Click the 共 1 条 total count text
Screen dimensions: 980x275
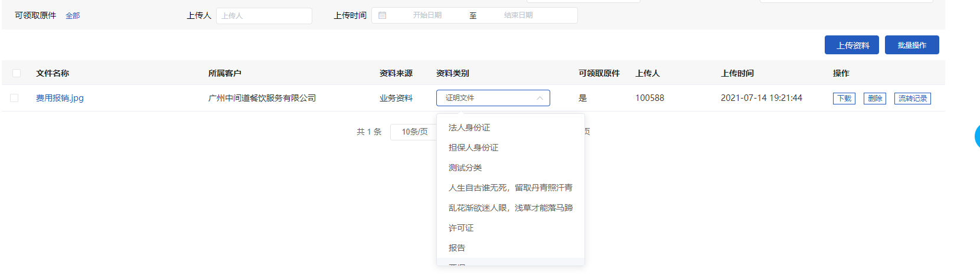tap(369, 132)
